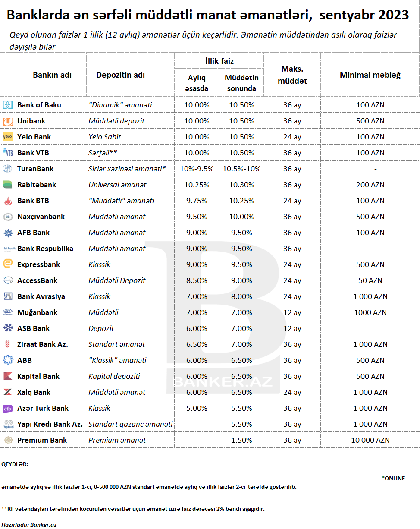
Task: Click the ABB blue swirl logo
Action: (x=8, y=360)
